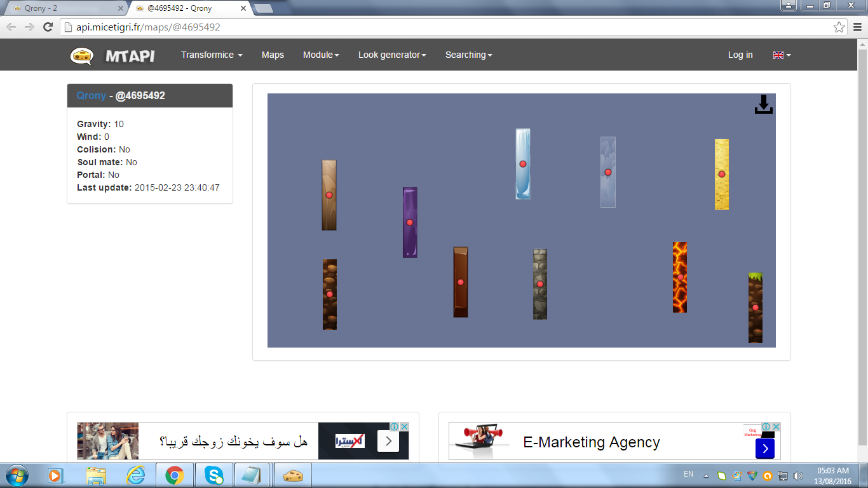This screenshot has height=488, width=868.
Task: Bookmark this page with star icon
Action: tap(839, 27)
